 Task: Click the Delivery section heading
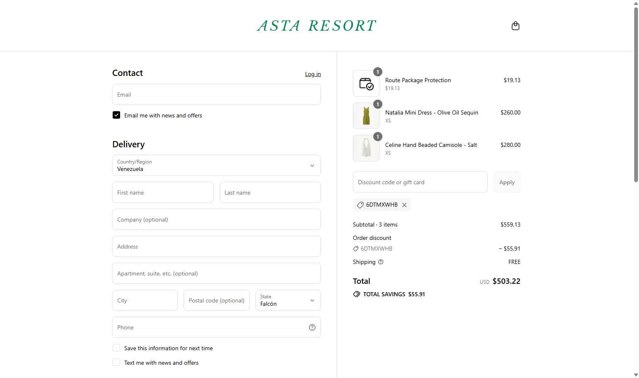pyautogui.click(x=128, y=144)
